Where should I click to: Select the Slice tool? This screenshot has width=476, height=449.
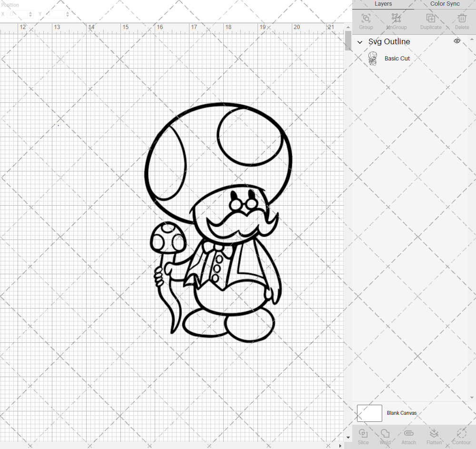coord(363,436)
